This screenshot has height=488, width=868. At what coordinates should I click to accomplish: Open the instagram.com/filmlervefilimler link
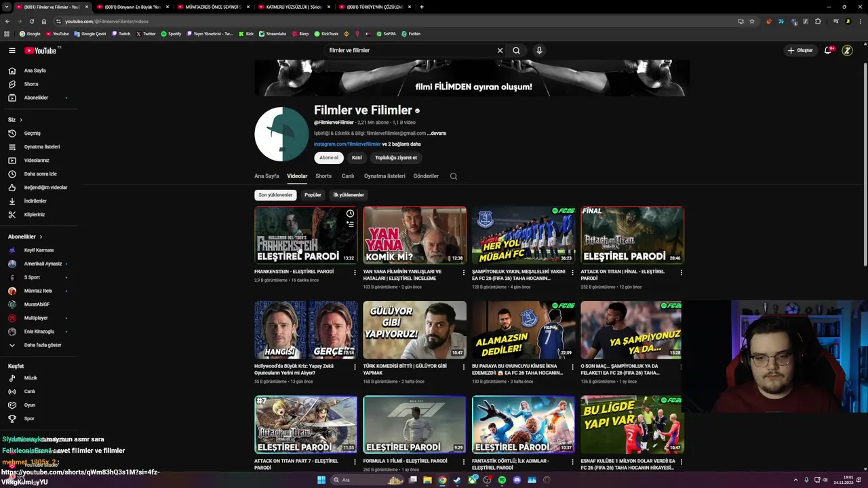(x=347, y=144)
